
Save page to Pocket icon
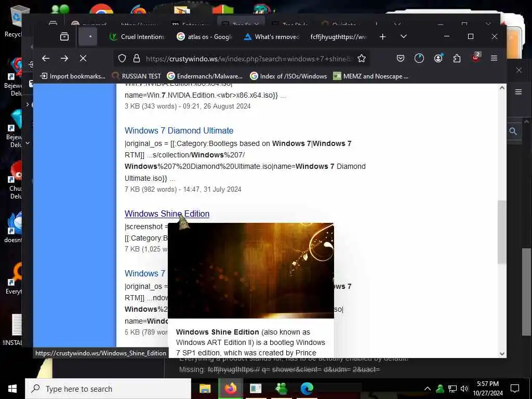[401, 59]
